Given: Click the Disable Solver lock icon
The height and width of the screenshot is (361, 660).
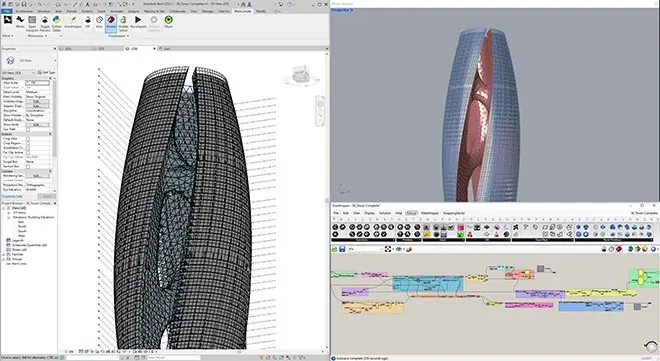Looking at the screenshot, I should 123,23.
